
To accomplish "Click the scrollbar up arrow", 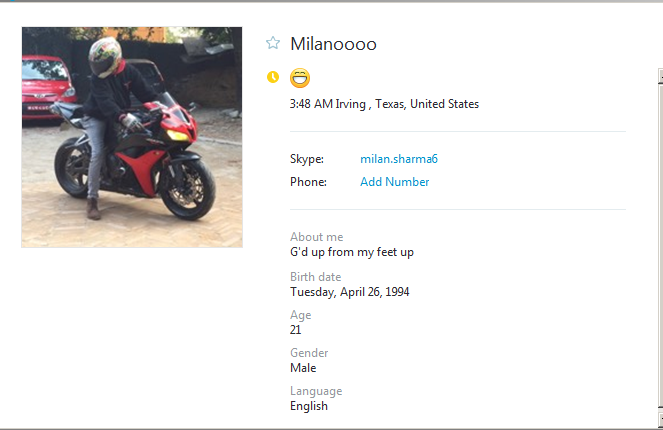I will pos(659,75).
